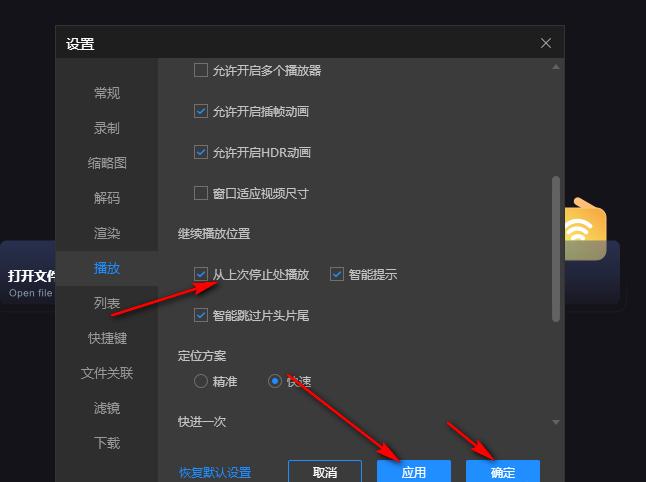646x482 pixels.
Task: Open the 快捷键 settings tab
Action: click(107, 338)
